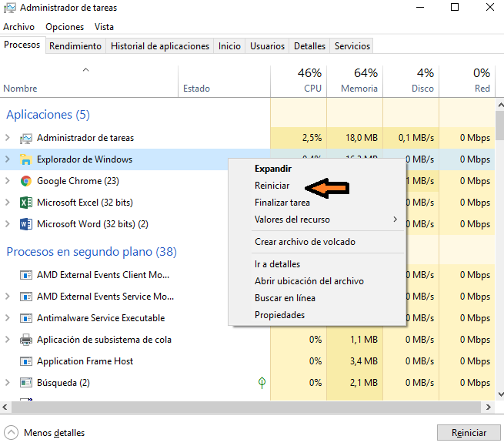Viewport: 504px width, 446px height.
Task: Click the Antimalware Service Executable icon
Action: pos(25,318)
